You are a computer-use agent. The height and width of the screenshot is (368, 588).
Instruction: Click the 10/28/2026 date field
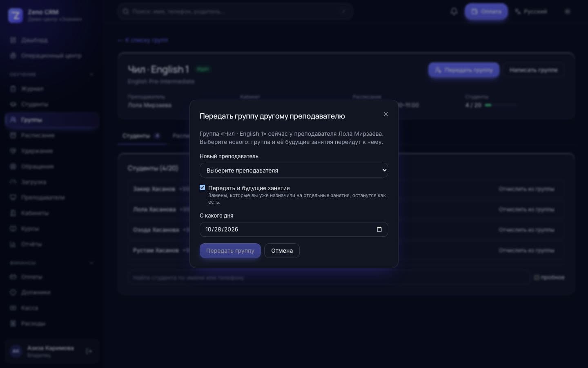294,229
